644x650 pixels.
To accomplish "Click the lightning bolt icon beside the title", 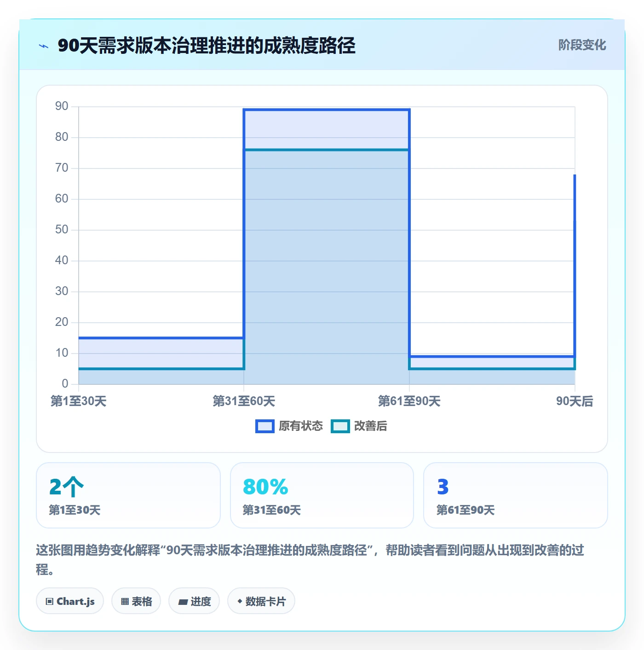I will (44, 46).
